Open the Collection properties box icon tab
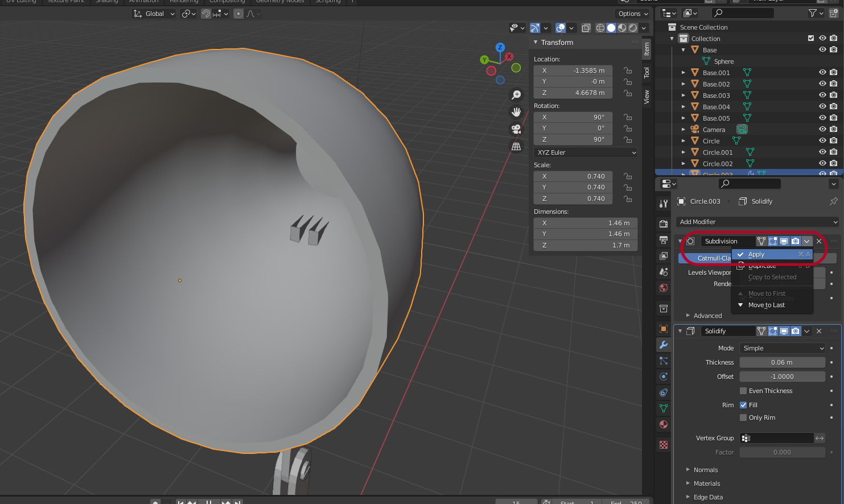 (x=664, y=308)
